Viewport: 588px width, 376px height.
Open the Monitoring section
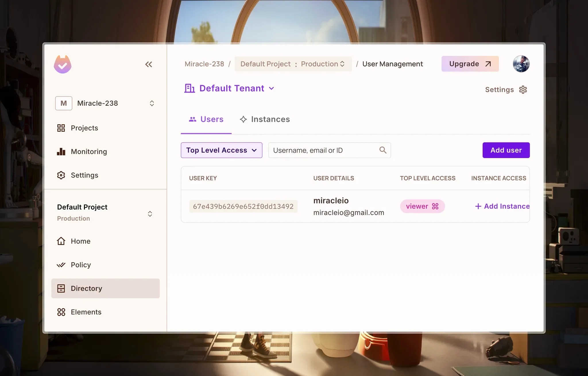pyautogui.click(x=88, y=151)
